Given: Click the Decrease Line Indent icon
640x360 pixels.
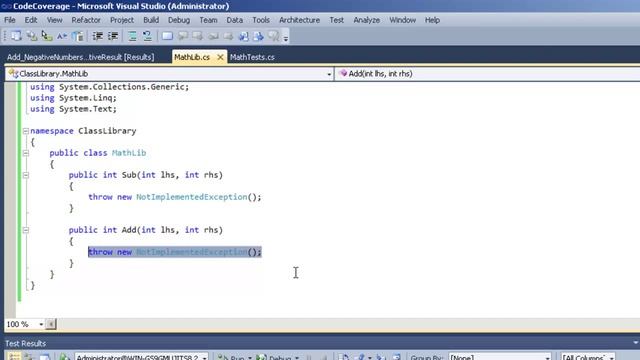Looking at the screenshot, I should point(98,36).
